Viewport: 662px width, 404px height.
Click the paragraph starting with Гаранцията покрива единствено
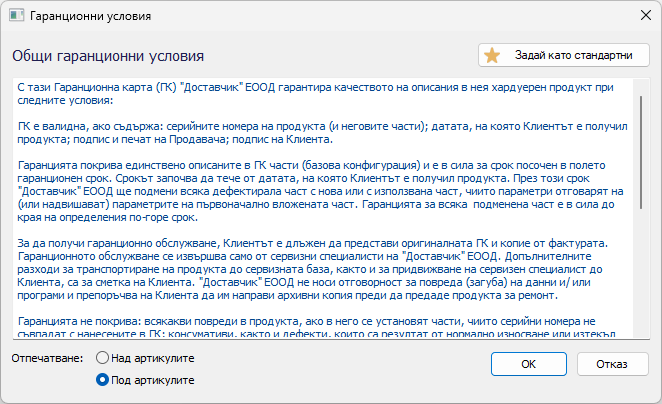pyautogui.click(x=320, y=191)
